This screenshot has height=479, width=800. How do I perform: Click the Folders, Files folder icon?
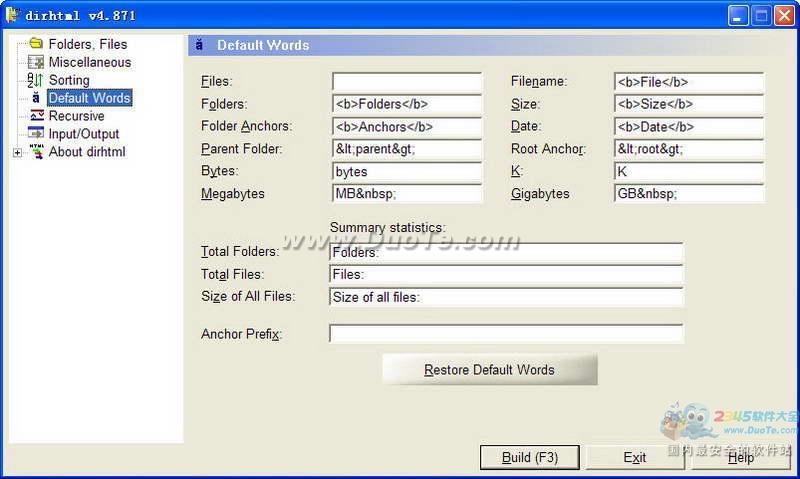pos(36,44)
